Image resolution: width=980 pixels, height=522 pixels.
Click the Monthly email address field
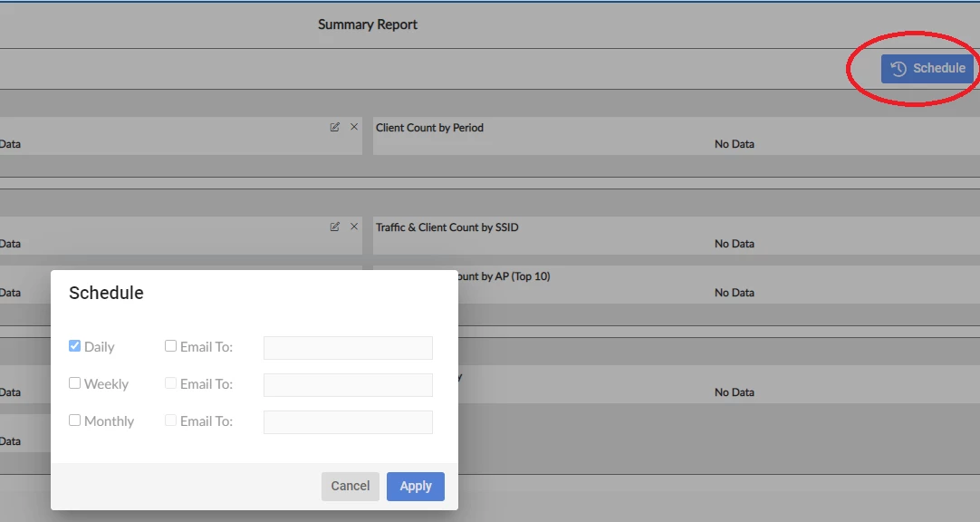coord(348,422)
